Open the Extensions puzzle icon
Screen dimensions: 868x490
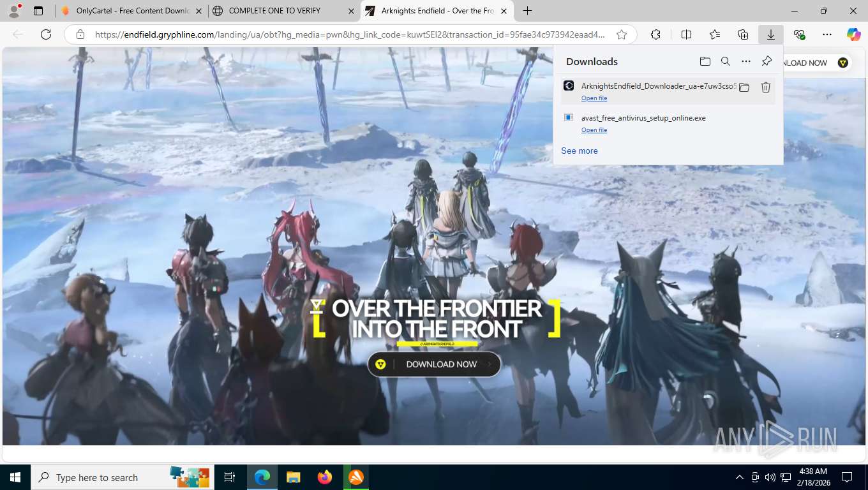(x=655, y=34)
